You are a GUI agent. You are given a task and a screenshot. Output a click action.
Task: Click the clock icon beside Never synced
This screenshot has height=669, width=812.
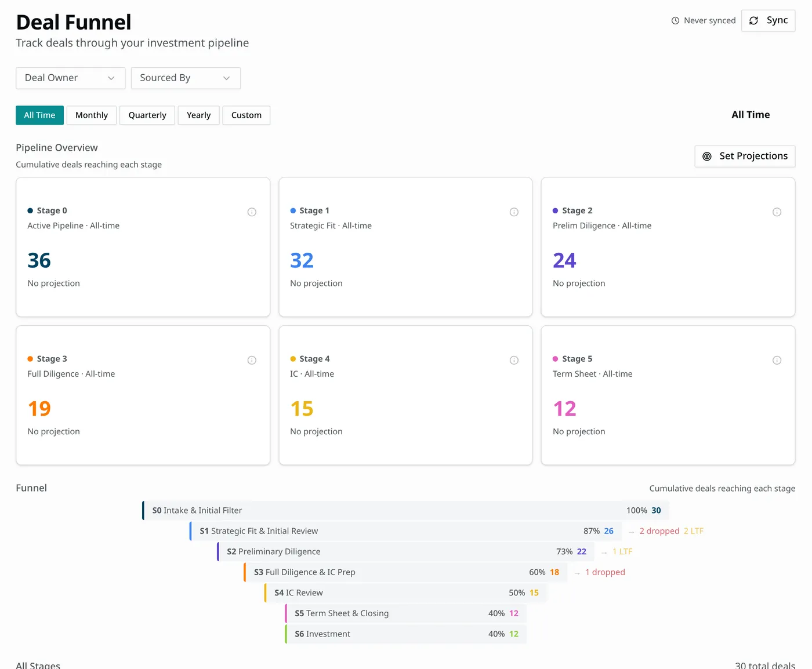click(675, 21)
